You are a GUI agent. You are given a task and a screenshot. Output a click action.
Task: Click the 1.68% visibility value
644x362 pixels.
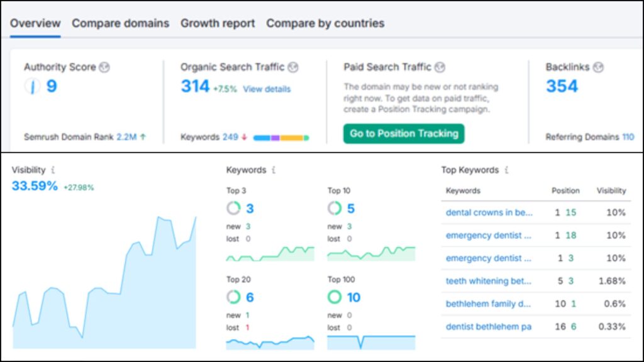(612, 281)
